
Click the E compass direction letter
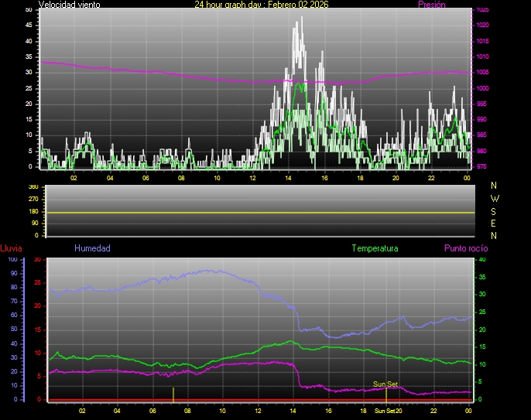495,223
